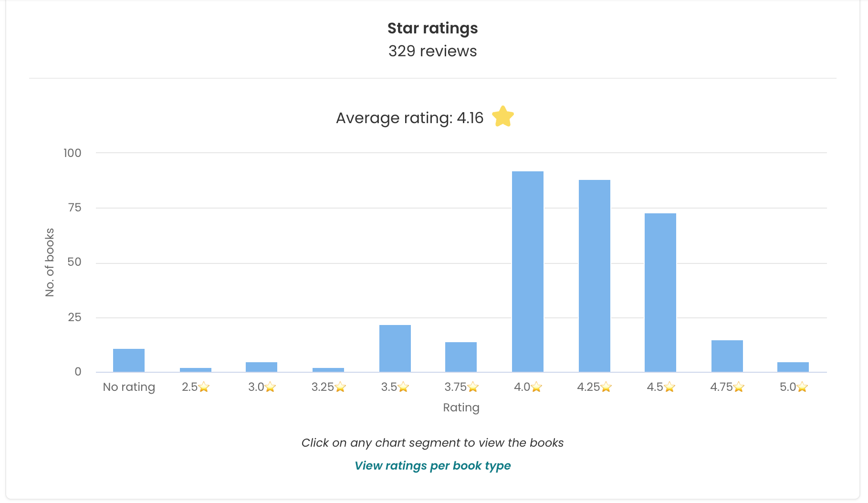Click the No rating bar segment
The width and height of the screenshot is (868, 503).
pyautogui.click(x=129, y=360)
